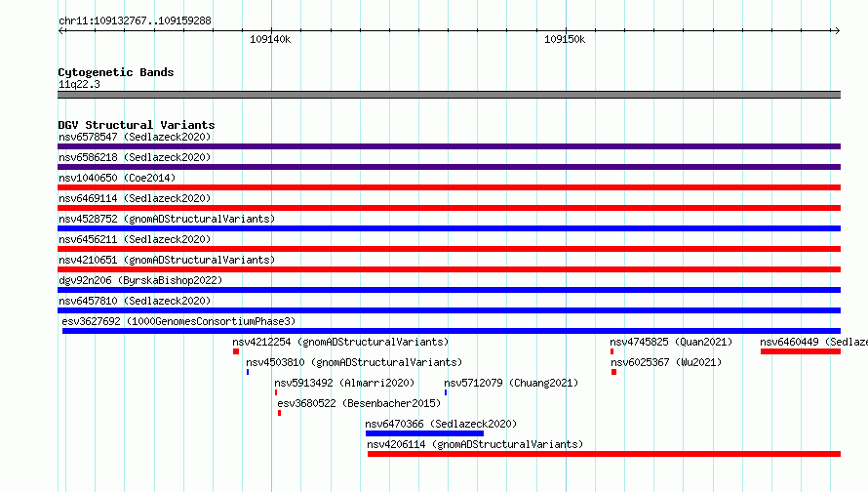Open nsv6025367 (Wu2021) label
The height and width of the screenshot is (492, 868).
[666, 362]
